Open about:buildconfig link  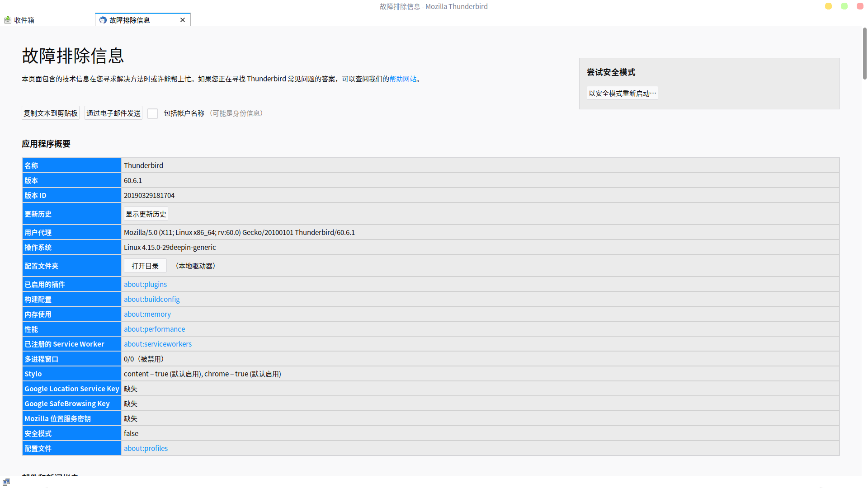(x=152, y=299)
